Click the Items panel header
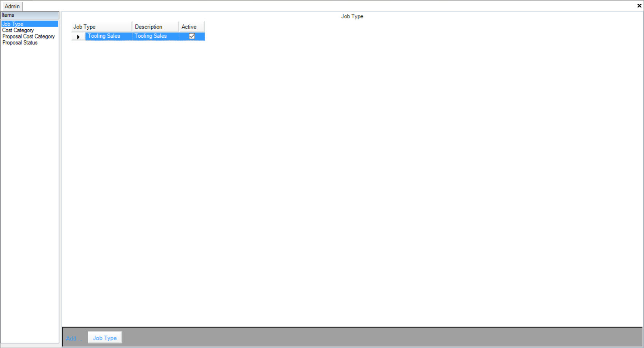The width and height of the screenshot is (644, 348). click(x=30, y=15)
